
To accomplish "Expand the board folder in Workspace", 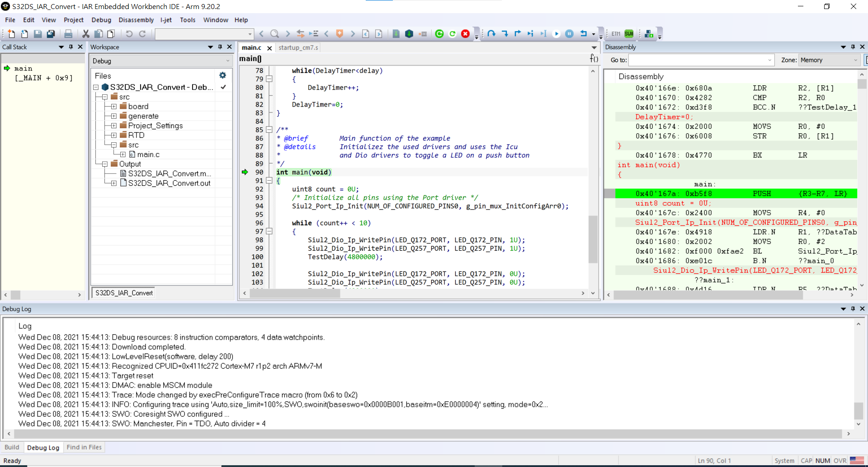I will (114, 107).
